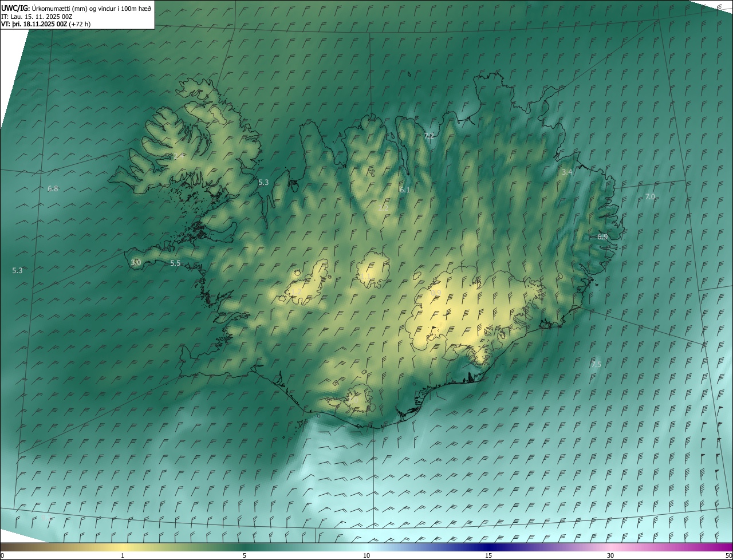Click the 0.9 value on Vatnajökull glacier
733x560 pixels.
pos(436,293)
